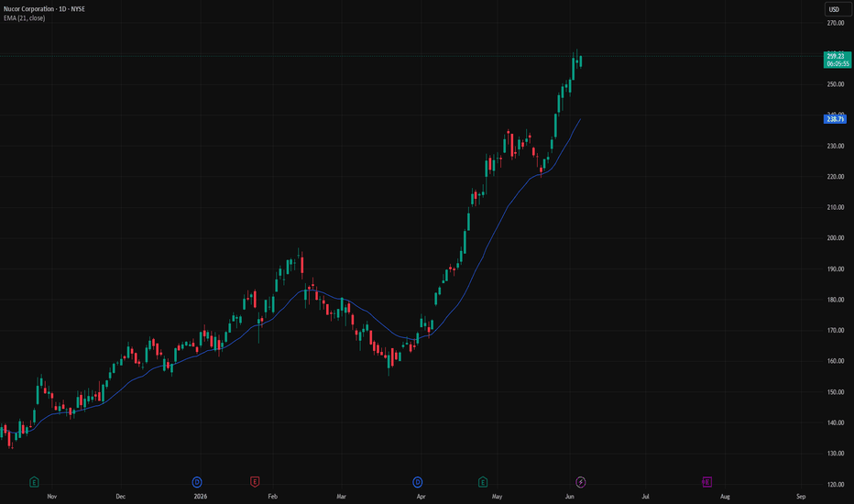Click the Aug label on the time axis

[x=725, y=497]
